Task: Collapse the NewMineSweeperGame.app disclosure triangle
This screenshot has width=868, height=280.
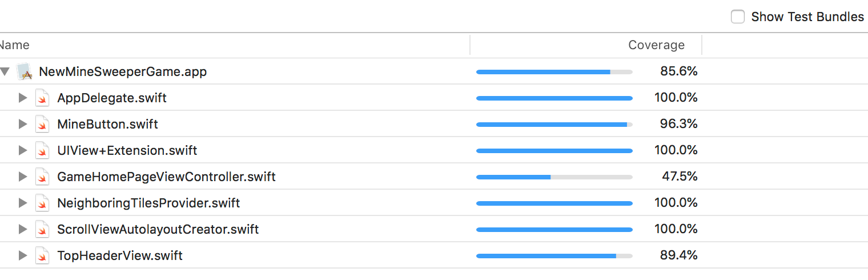Action: click(x=5, y=72)
